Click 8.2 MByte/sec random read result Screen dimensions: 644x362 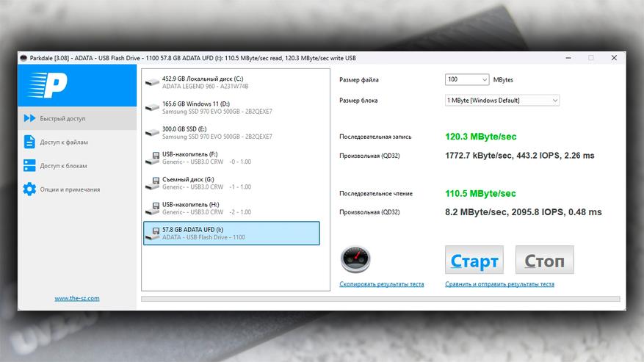(524, 212)
